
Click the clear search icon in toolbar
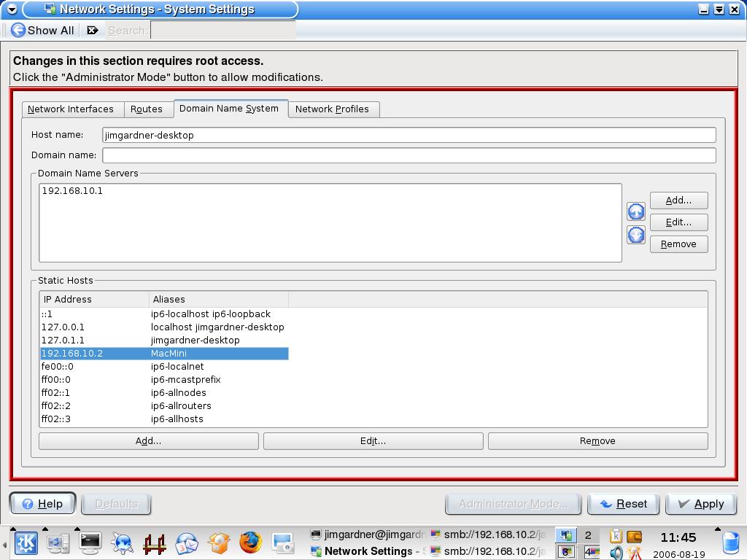[93, 30]
